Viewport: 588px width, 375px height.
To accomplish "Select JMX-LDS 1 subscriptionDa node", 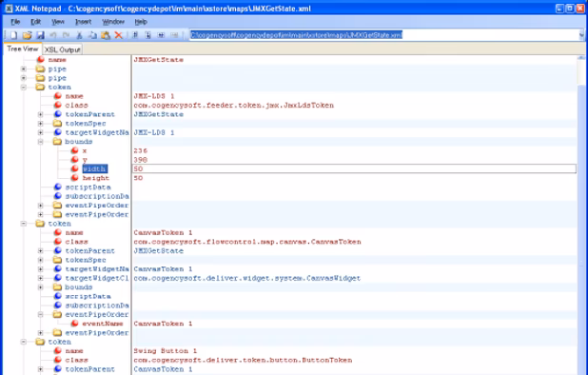I will coord(97,196).
